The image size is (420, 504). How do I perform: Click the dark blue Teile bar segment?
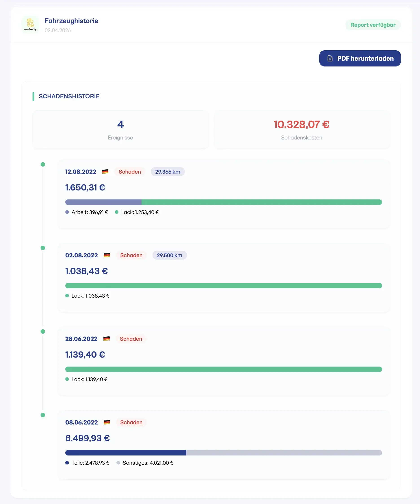pyautogui.click(x=126, y=453)
